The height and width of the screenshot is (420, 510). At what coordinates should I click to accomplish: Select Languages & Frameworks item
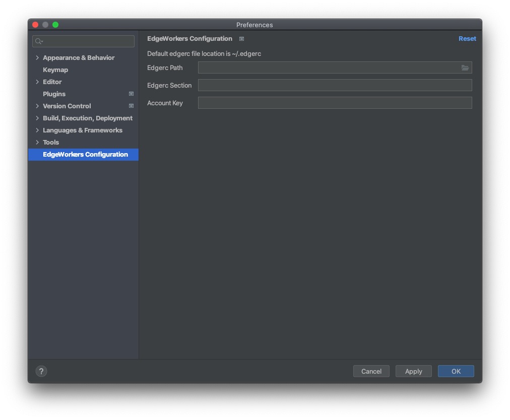point(83,130)
